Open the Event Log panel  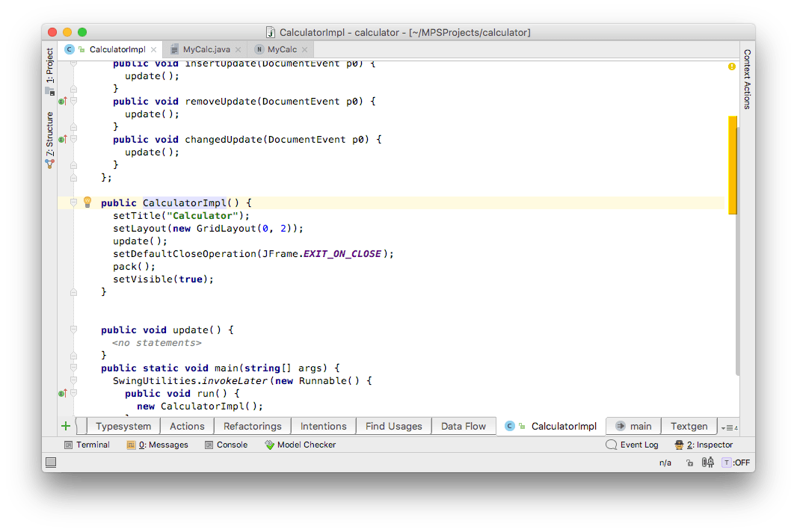tap(632, 445)
